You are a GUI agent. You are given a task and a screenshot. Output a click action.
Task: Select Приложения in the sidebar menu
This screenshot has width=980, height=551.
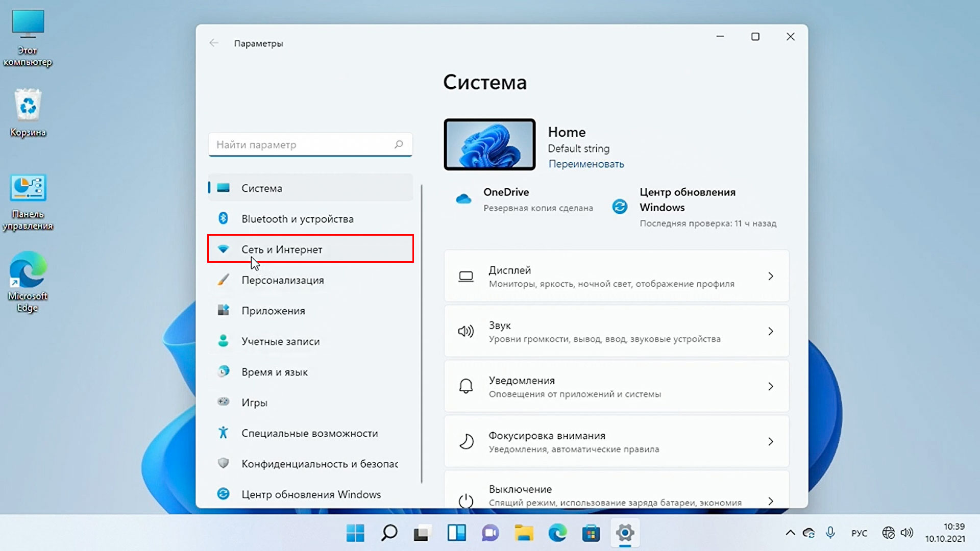(273, 311)
